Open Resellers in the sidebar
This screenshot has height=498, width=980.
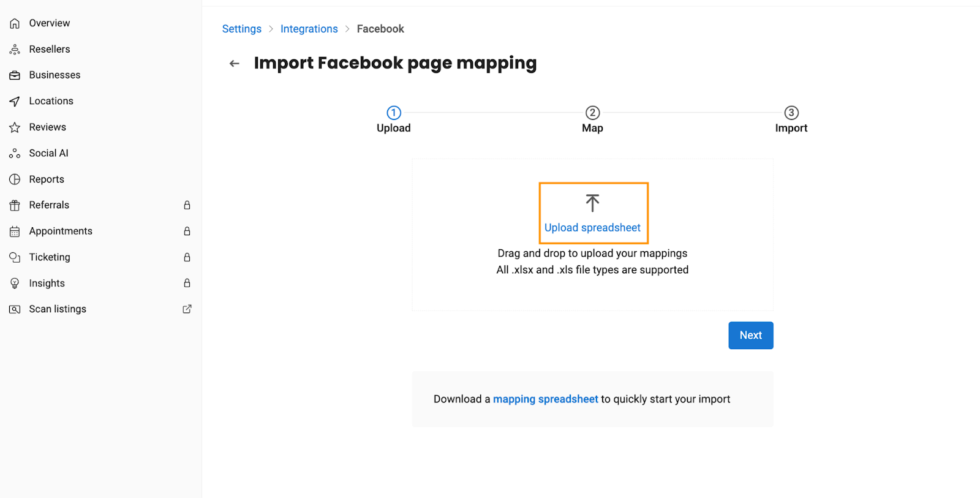click(50, 49)
